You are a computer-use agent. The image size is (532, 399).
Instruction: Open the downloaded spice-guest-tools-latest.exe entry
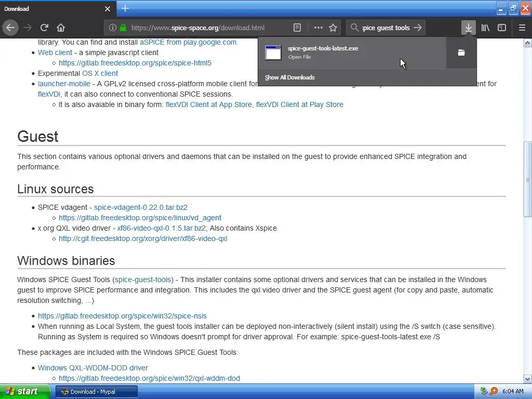(352, 52)
